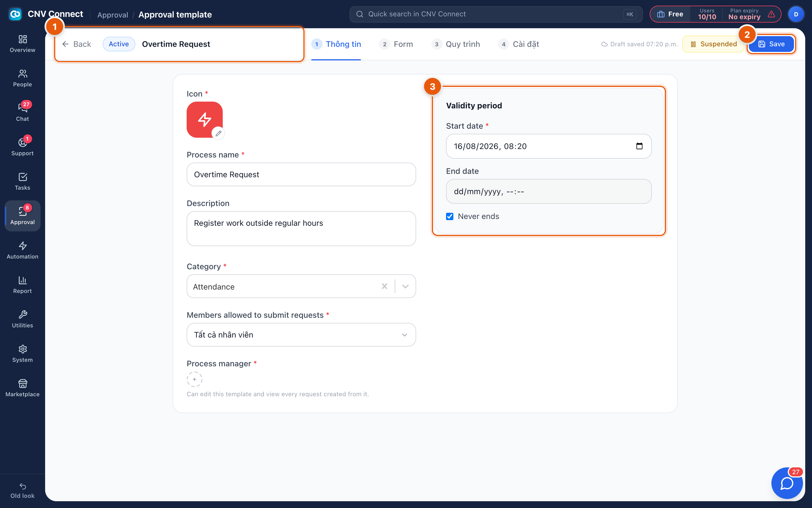This screenshot has height=508, width=812.
Task: Open the Utilities section
Action: pyautogui.click(x=23, y=319)
